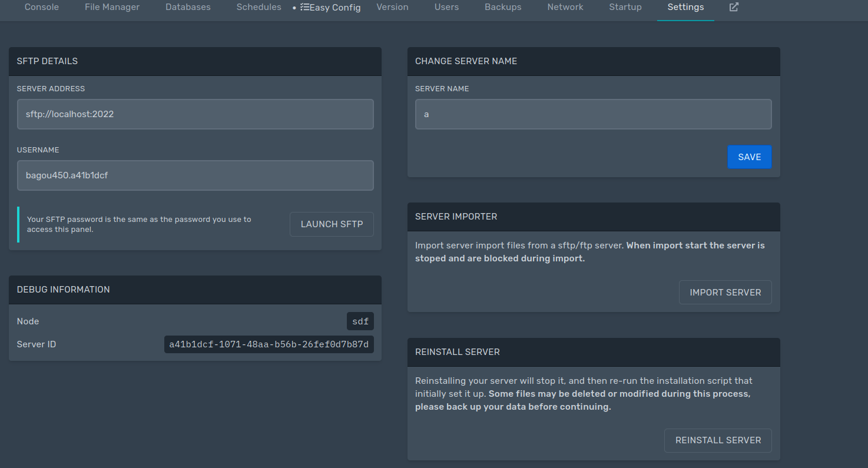The height and width of the screenshot is (468, 868).
Task: Click the 'SERVER NAME' field label
Action: click(x=442, y=89)
